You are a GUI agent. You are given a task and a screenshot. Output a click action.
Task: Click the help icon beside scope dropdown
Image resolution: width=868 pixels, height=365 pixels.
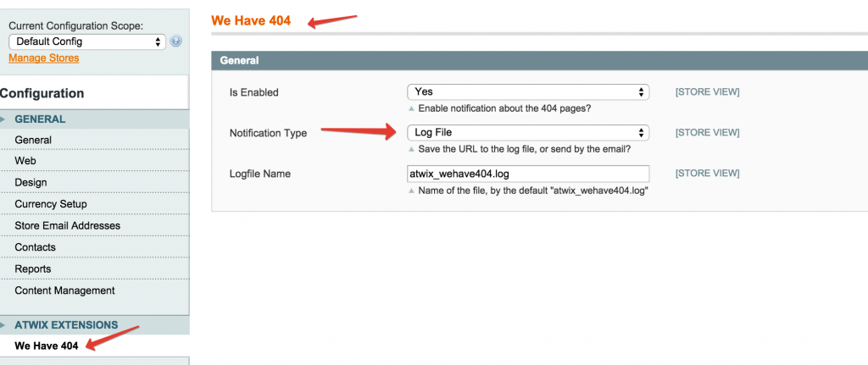tap(176, 41)
